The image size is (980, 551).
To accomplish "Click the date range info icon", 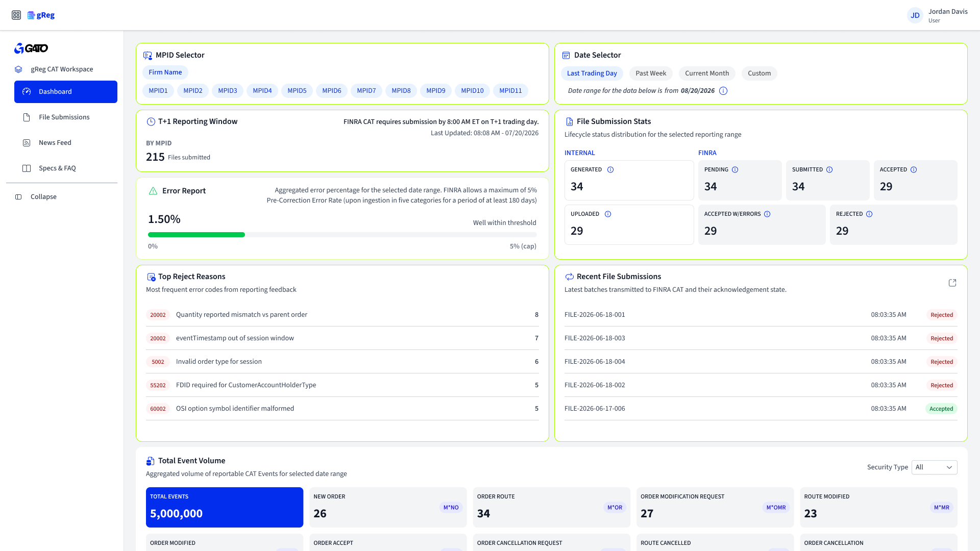I will (x=723, y=91).
